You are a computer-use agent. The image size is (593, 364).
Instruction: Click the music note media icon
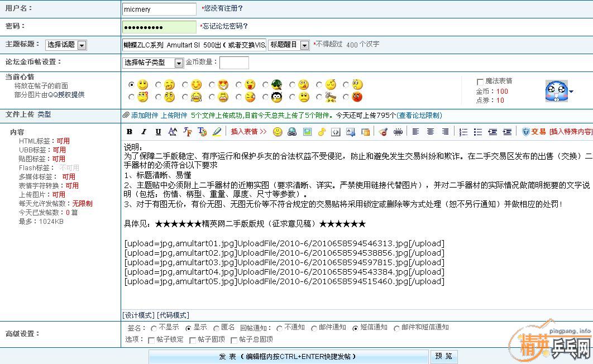point(322,132)
